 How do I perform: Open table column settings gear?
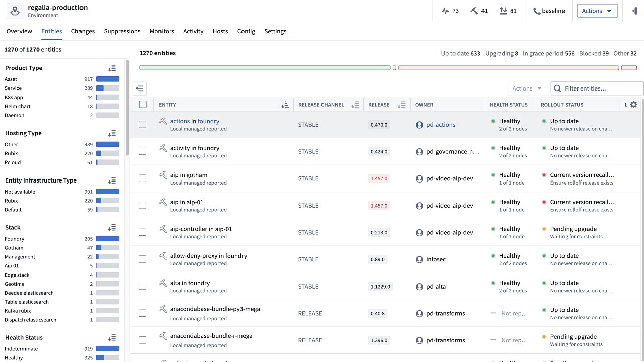[633, 105]
